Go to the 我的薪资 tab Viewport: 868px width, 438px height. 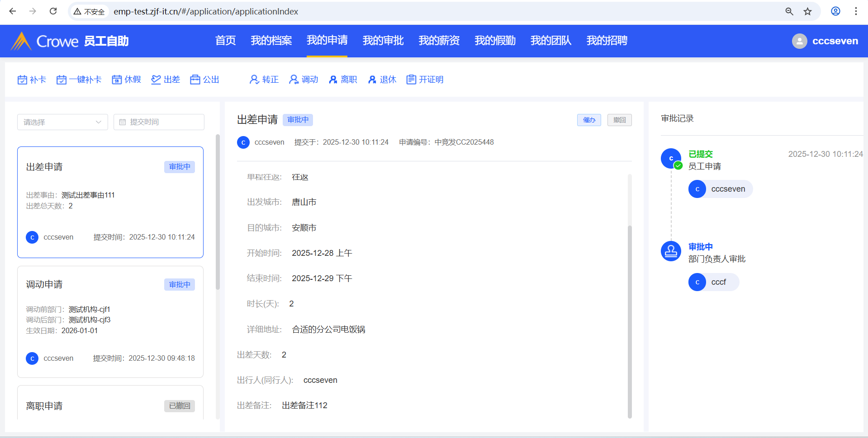click(439, 41)
